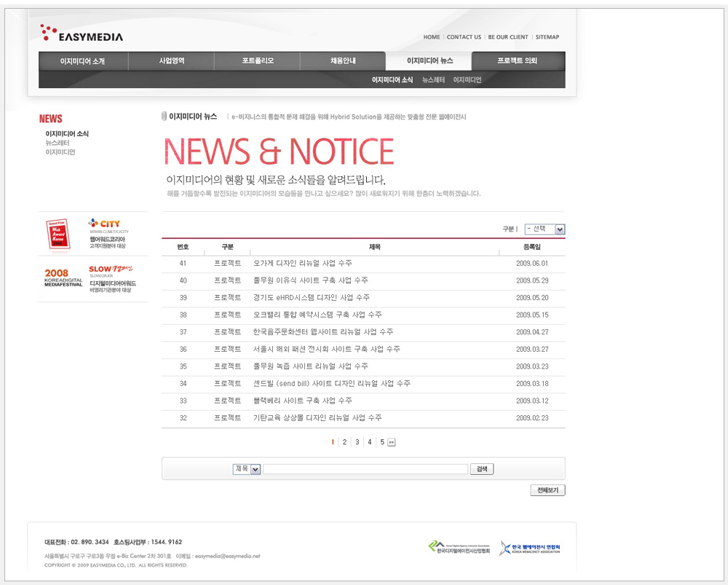Open the 프로젝트 의뢰 navigation tab

(x=518, y=61)
